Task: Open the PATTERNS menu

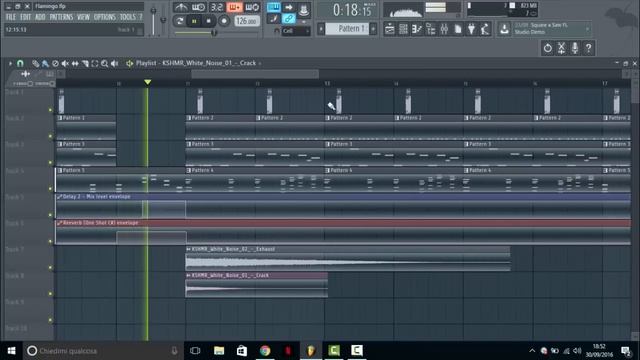Action: [x=61, y=17]
